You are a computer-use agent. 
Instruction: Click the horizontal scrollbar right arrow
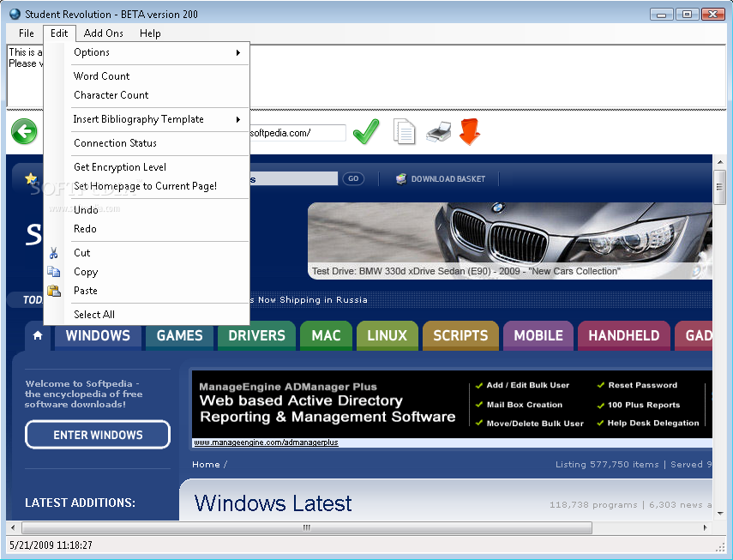[705, 527]
